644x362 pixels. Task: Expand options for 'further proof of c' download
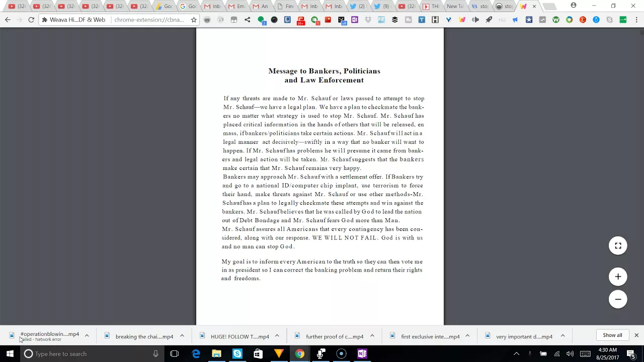(372, 336)
